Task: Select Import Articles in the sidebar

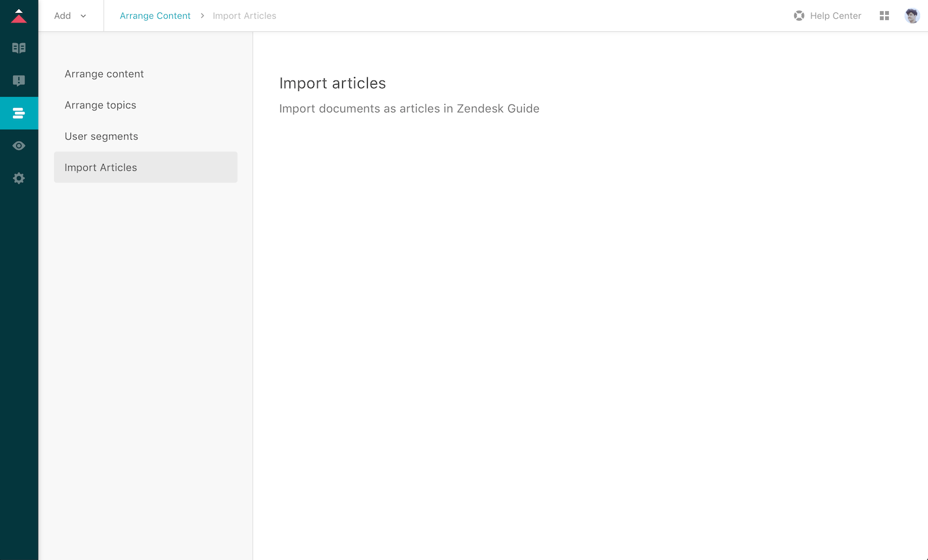Action: coord(101,168)
